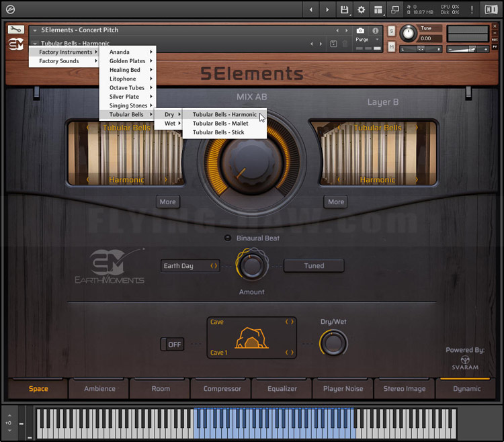Enable the Binaural Beat indicator
Viewport: 504px width, 442px height.
(228, 238)
